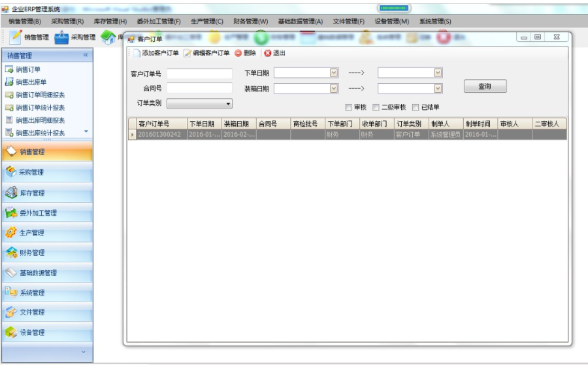Select the 系统管理 navigation panel button

click(47, 292)
